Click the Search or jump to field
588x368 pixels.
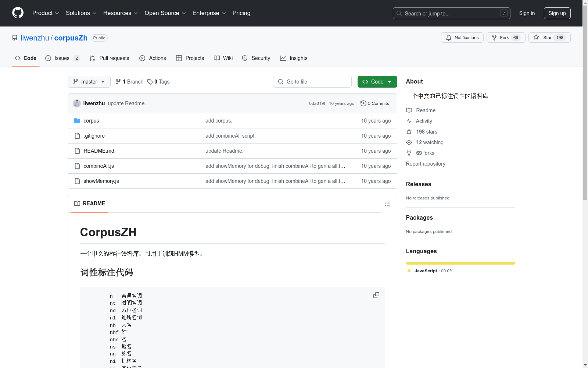point(452,13)
